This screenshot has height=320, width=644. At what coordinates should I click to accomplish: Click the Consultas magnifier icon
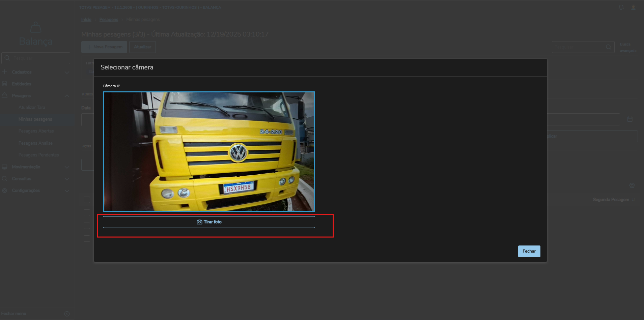pos(5,179)
